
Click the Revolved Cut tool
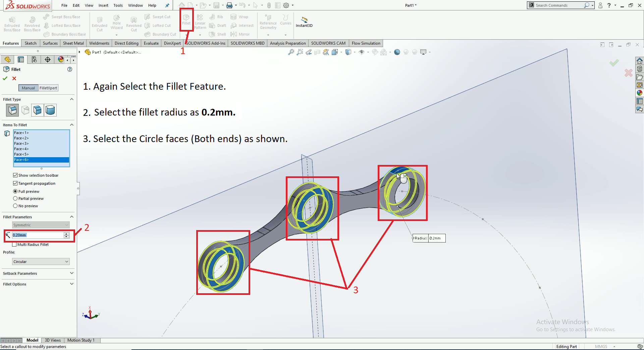click(x=134, y=24)
